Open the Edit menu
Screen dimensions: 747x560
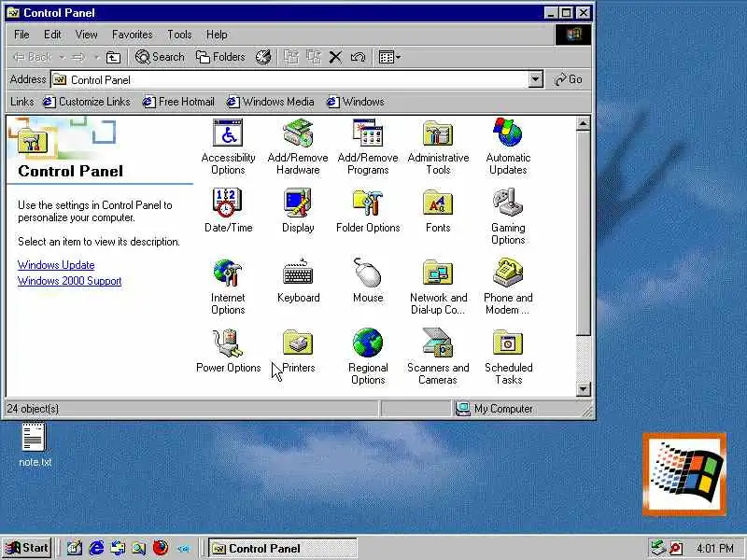click(52, 35)
